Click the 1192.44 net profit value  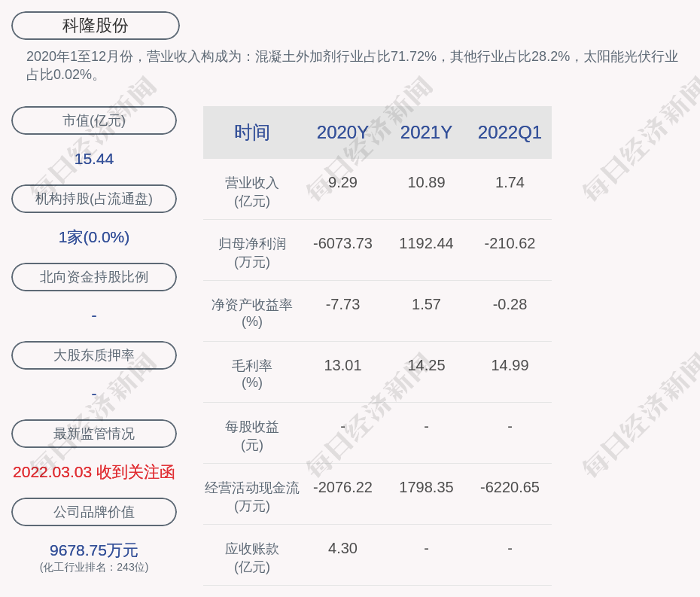(426, 243)
